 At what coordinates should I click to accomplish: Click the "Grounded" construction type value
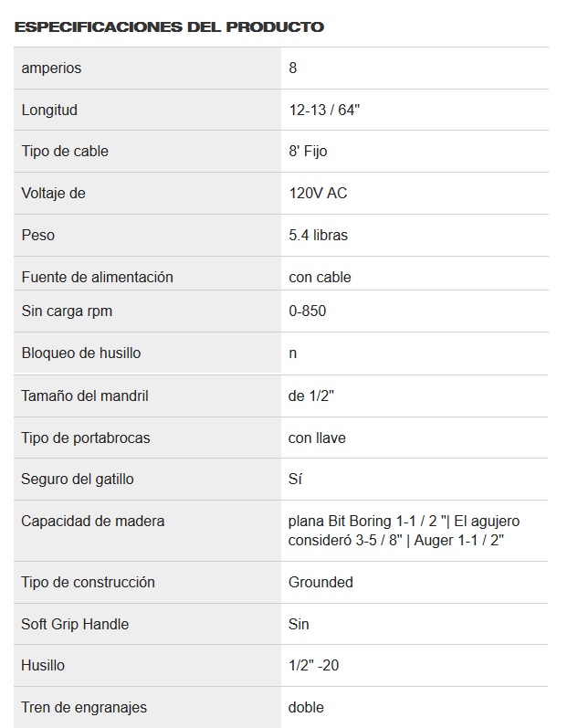coord(321,582)
